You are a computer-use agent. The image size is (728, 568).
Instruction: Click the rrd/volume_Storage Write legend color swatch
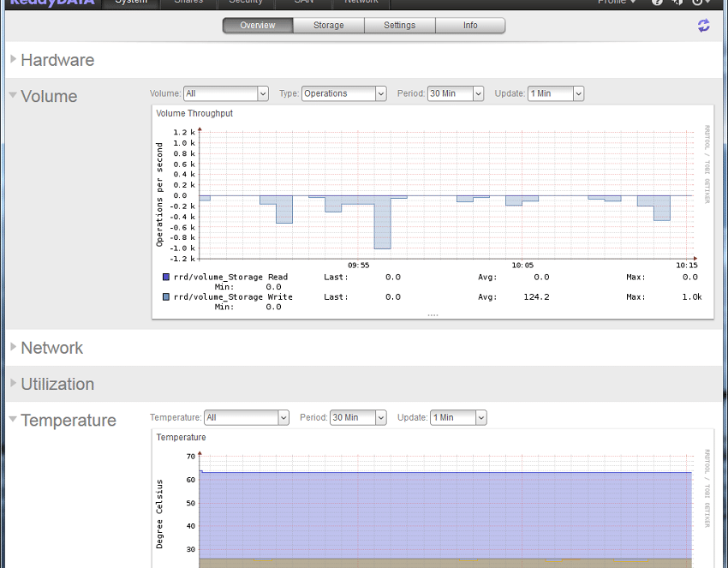166,296
